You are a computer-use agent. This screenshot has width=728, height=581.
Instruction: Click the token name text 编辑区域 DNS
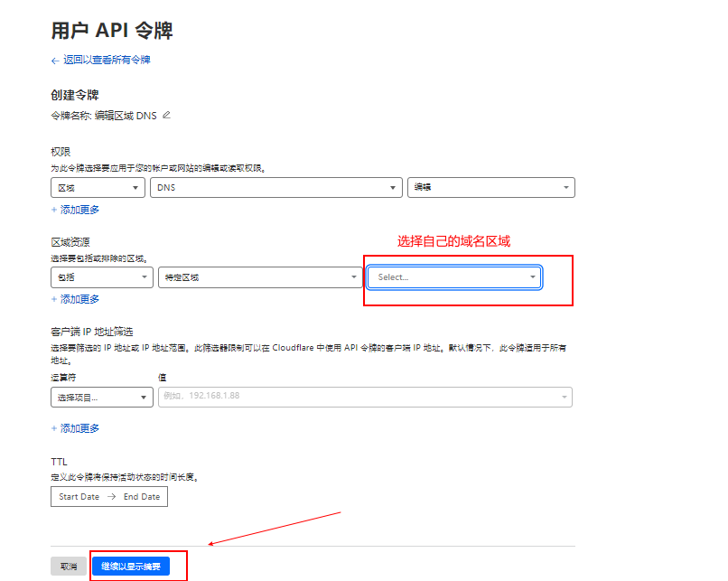pyautogui.click(x=126, y=116)
